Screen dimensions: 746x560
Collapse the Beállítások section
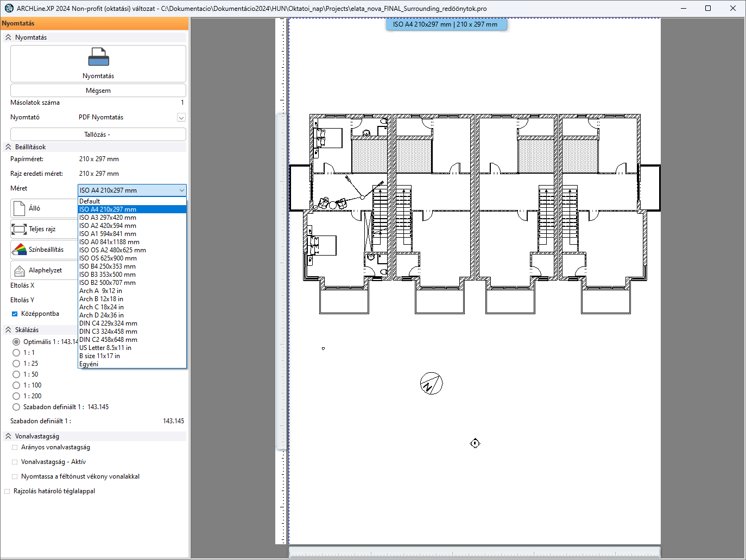tap(8, 147)
